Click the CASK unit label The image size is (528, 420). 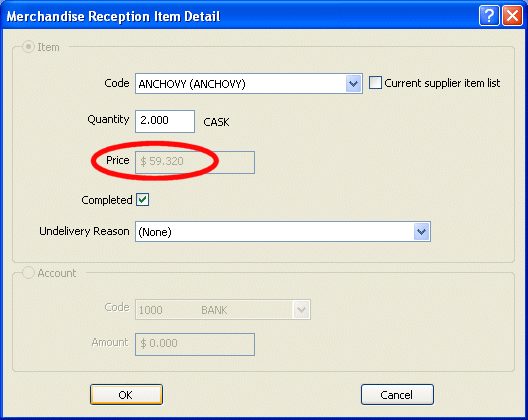[216, 122]
